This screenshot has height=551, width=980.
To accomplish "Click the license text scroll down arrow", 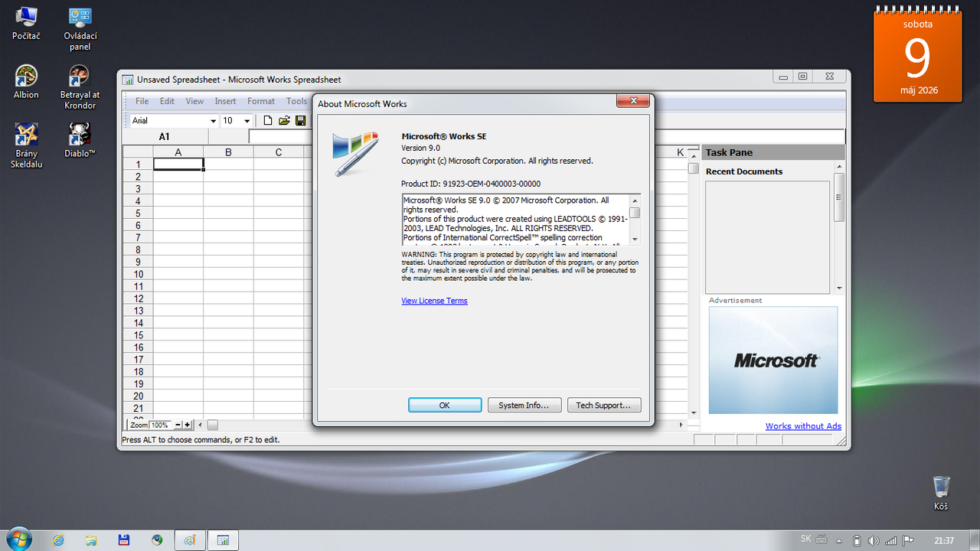I will point(635,239).
